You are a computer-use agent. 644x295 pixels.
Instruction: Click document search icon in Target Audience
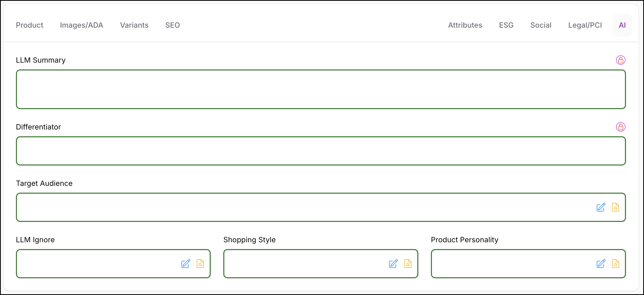[x=615, y=207]
